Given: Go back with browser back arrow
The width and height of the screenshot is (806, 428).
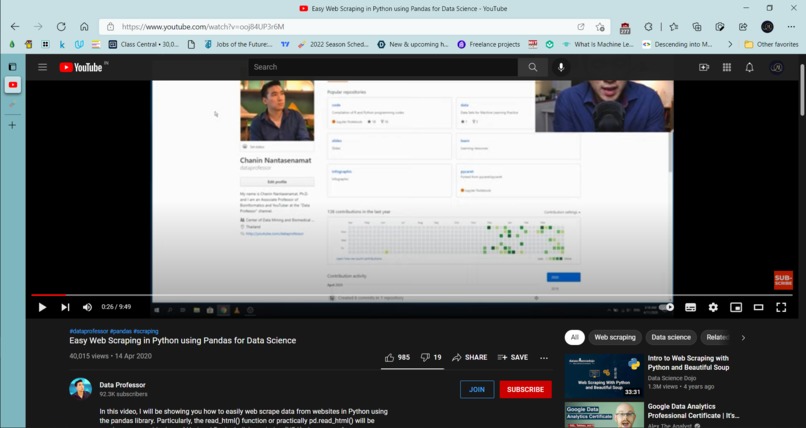Looking at the screenshot, I should pyautogui.click(x=15, y=27).
